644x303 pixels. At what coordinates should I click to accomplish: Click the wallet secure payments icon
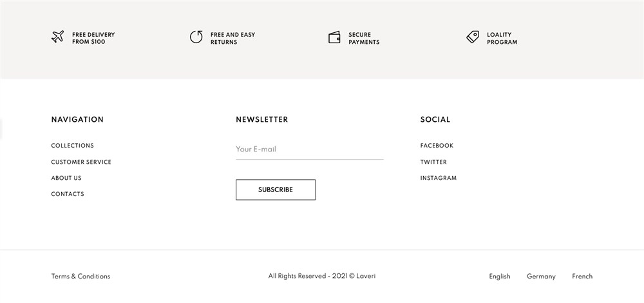pyautogui.click(x=334, y=37)
